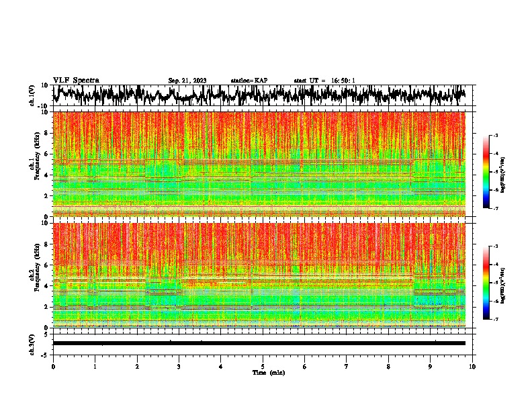Click the "6" kHz tick on ch.2 spectrogram axis
The width and height of the screenshot is (532, 411).
point(47,265)
